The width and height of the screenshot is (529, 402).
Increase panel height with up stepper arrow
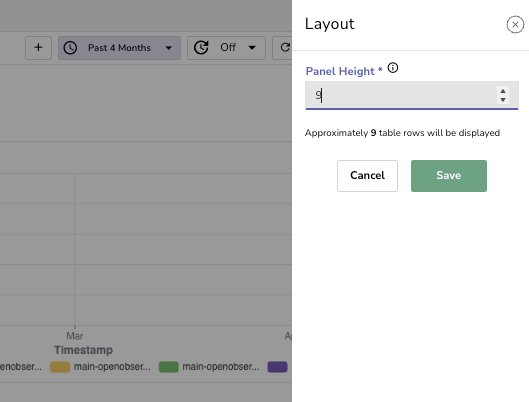pyautogui.click(x=503, y=91)
